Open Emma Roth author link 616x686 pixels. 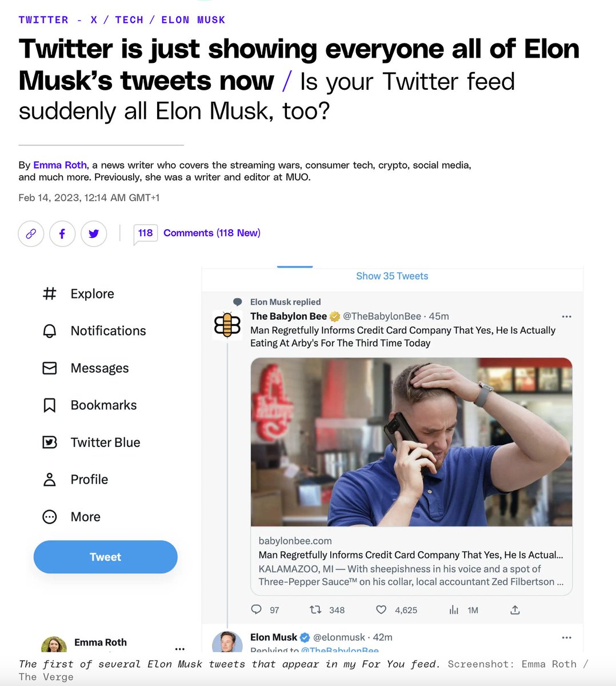pyautogui.click(x=60, y=165)
